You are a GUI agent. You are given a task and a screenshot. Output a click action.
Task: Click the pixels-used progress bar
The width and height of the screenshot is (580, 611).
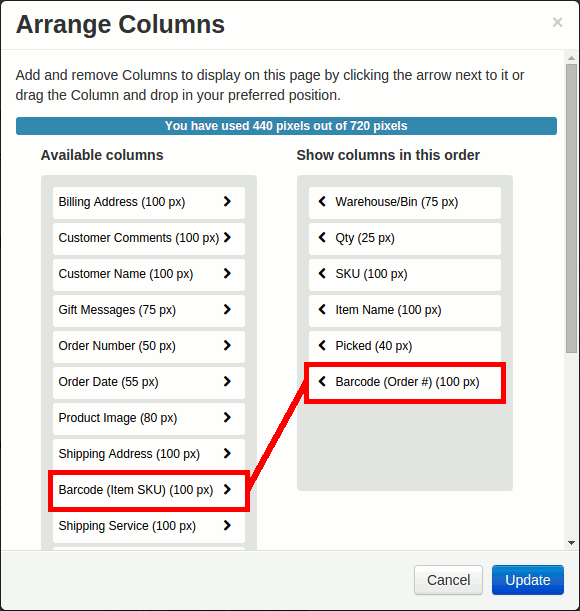[x=286, y=126]
